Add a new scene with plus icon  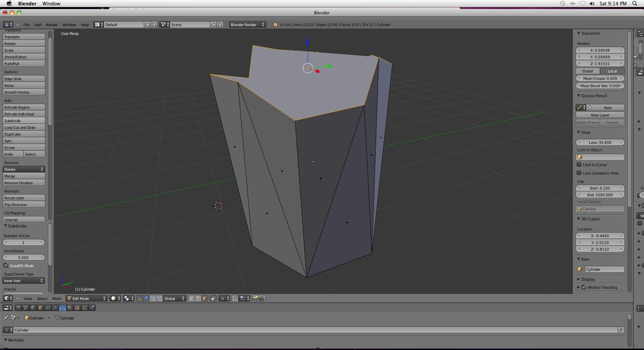pos(214,24)
